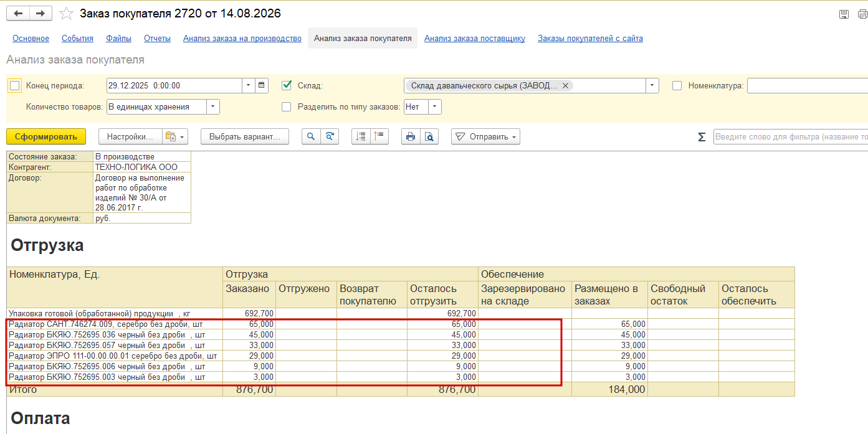Open Анализ заказа поставщику tab
The image size is (868, 434).
point(475,39)
